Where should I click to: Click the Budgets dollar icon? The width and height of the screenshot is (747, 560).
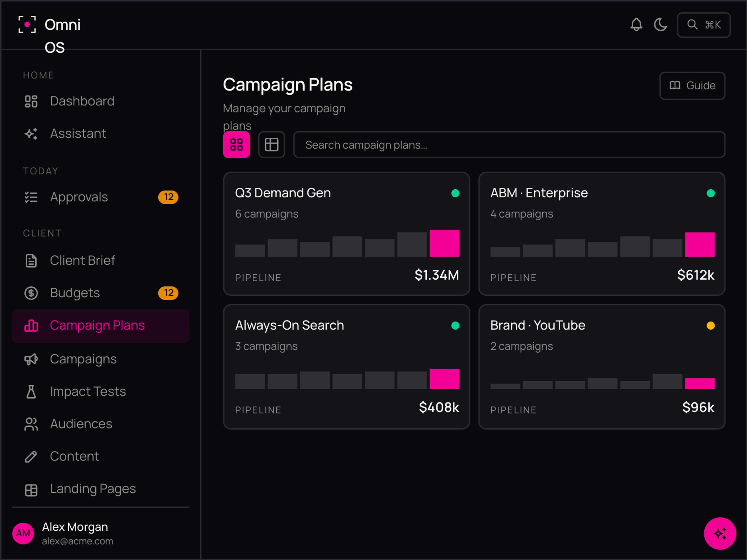[x=31, y=293]
